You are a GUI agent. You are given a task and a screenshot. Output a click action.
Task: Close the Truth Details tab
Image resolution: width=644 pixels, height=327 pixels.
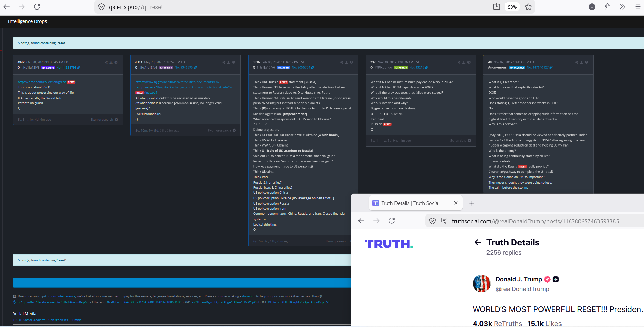456,203
